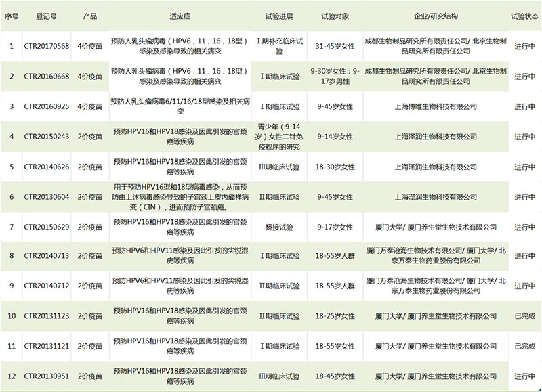Click the 登记号 column header
This screenshot has height=392, width=542.
click(46, 16)
